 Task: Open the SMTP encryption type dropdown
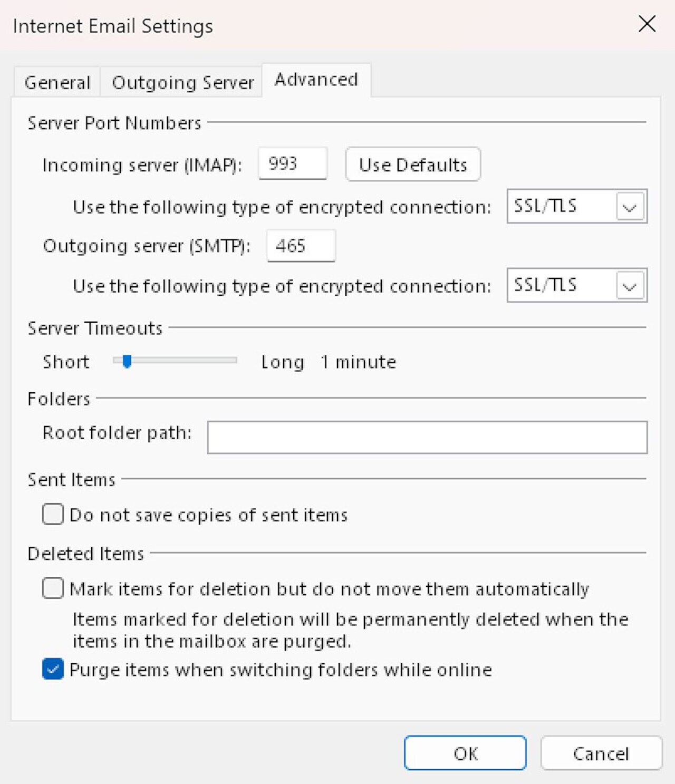[x=576, y=286]
